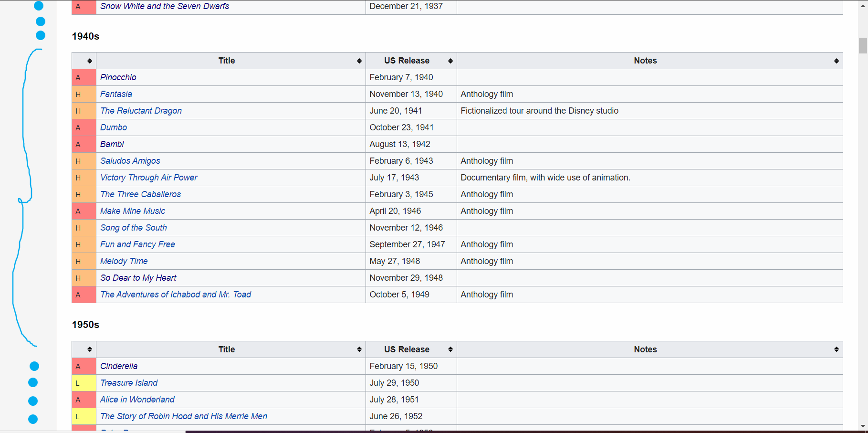The height and width of the screenshot is (433, 868).
Task: Follow the link to The Reluctant Dragon
Action: (141, 111)
